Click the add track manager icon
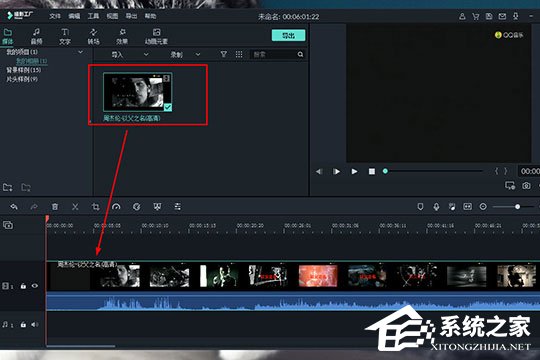 coord(8,225)
